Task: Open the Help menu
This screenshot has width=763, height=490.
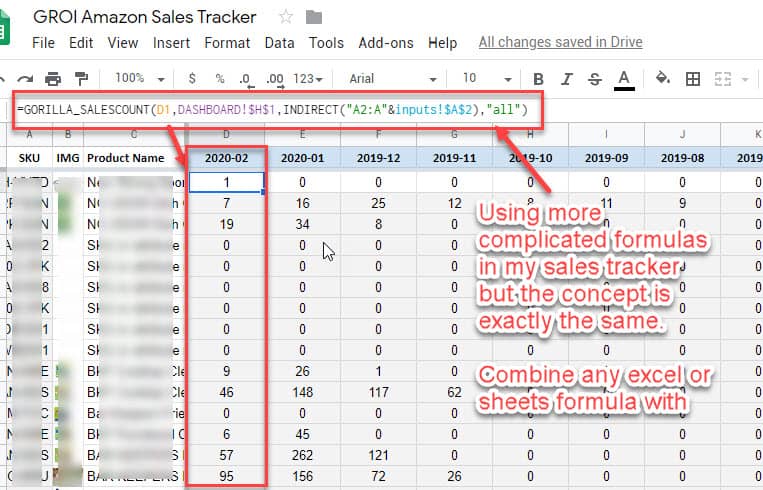Action: click(x=442, y=43)
